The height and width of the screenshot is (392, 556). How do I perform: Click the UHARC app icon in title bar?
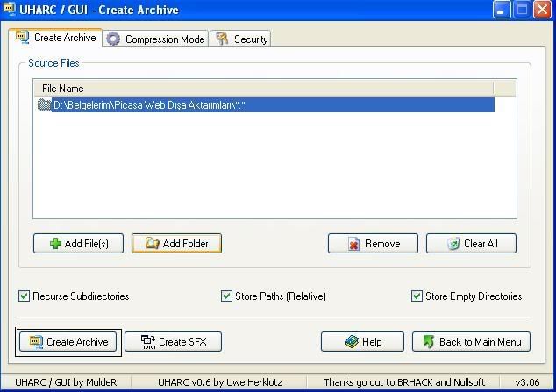9,10
